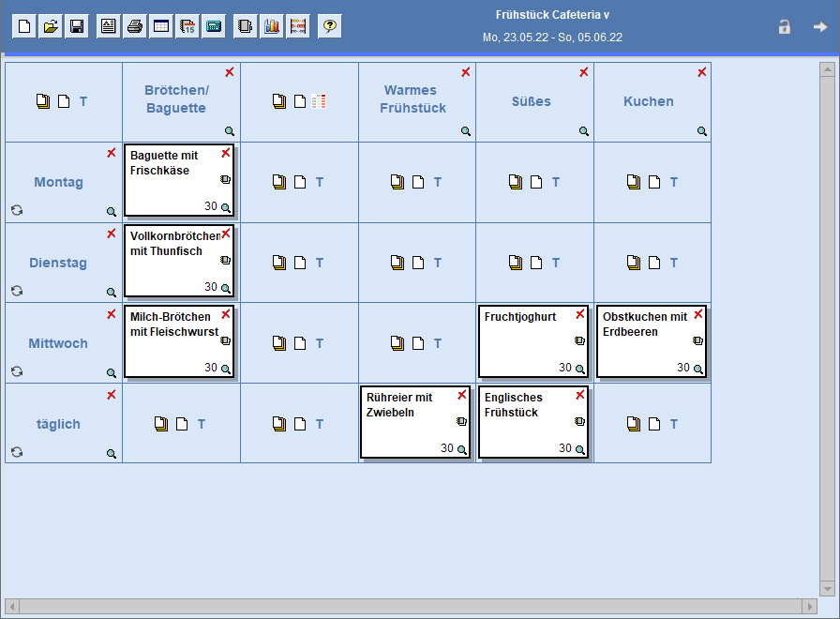840x619 pixels.
Task: Open the bar chart statistics icon
Action: pyautogui.click(x=272, y=25)
